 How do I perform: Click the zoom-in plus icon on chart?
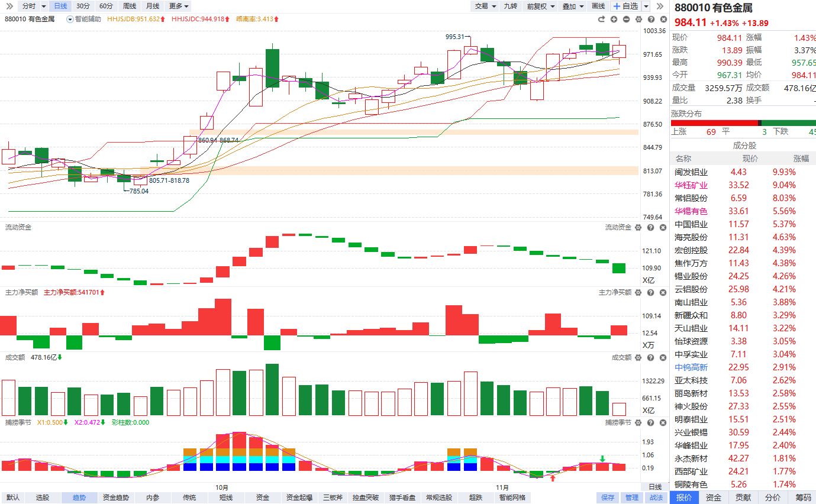click(614, 19)
